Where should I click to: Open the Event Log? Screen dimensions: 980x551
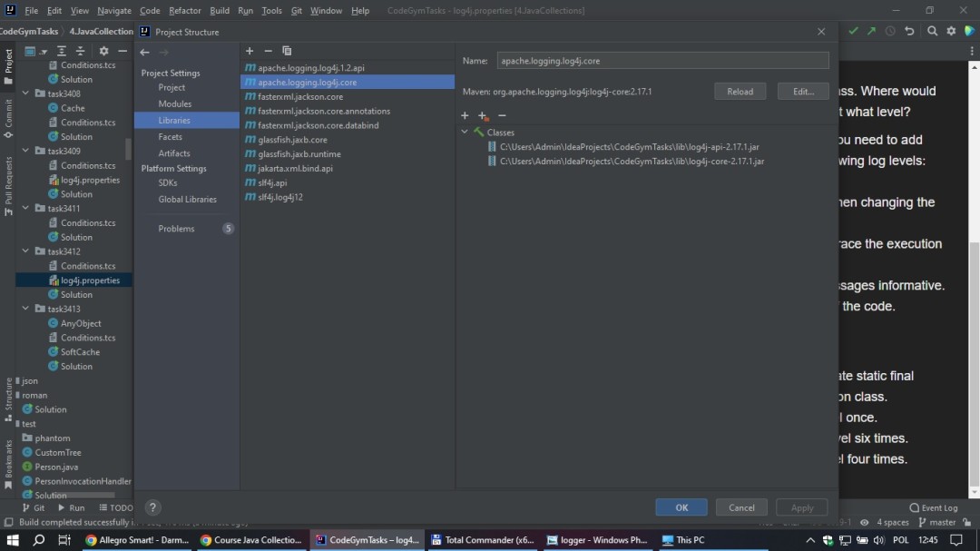click(934, 507)
